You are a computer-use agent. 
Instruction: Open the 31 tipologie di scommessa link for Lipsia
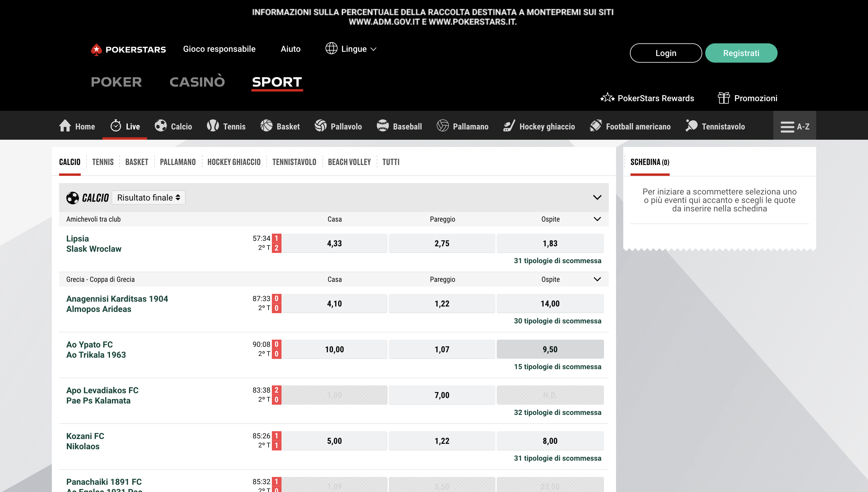[557, 260]
